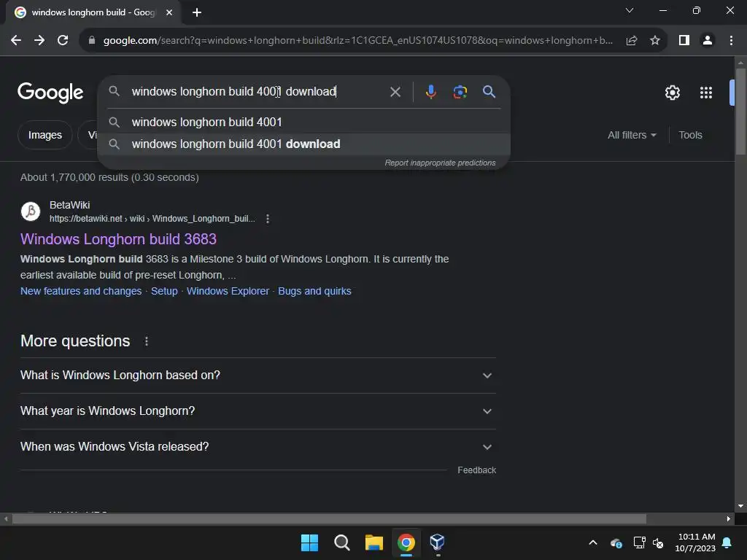Open VirtualBox from the taskbar

coord(438,542)
